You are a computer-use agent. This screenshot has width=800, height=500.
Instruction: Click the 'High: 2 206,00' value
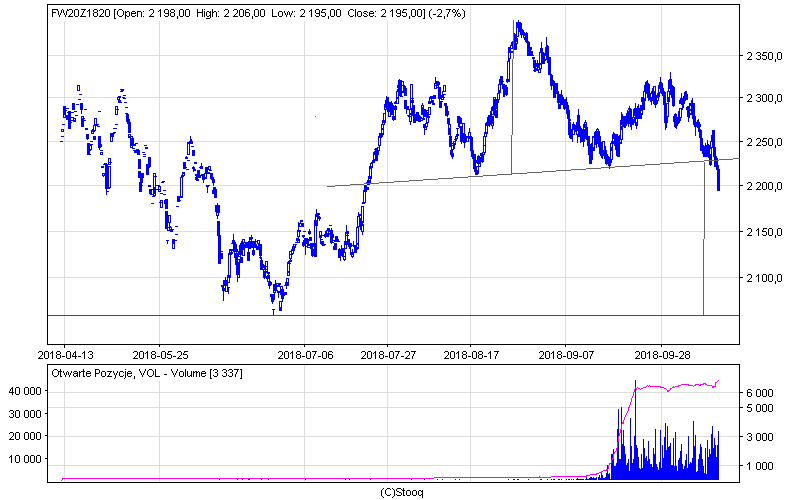point(231,14)
